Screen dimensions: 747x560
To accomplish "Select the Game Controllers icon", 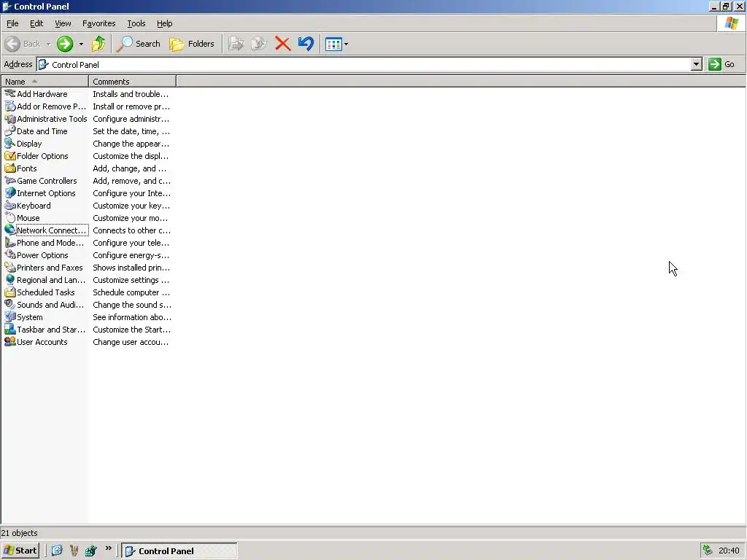I will [10, 181].
